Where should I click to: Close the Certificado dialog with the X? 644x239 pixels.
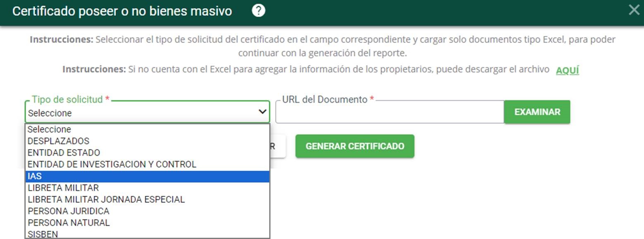click(634, 10)
